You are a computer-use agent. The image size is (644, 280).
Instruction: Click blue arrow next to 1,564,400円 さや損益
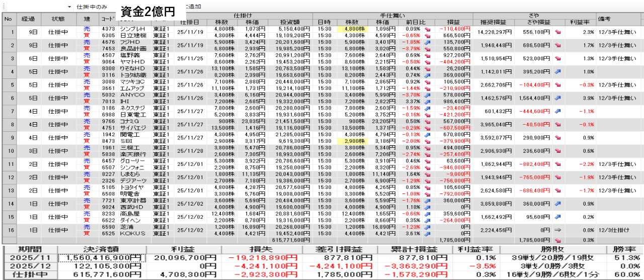557,98
